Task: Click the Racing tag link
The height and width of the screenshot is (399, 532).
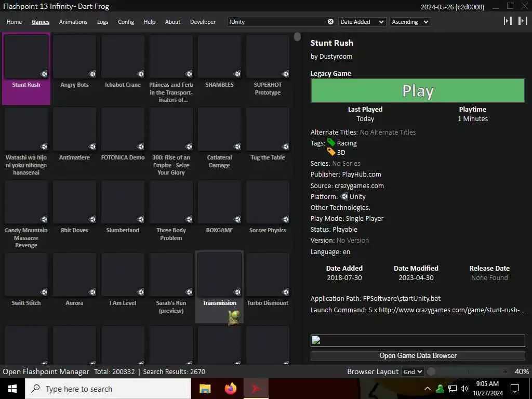Action: [347, 143]
